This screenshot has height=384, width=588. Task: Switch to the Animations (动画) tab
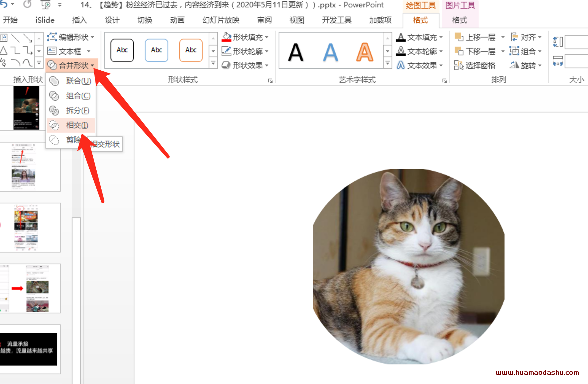pyautogui.click(x=177, y=20)
